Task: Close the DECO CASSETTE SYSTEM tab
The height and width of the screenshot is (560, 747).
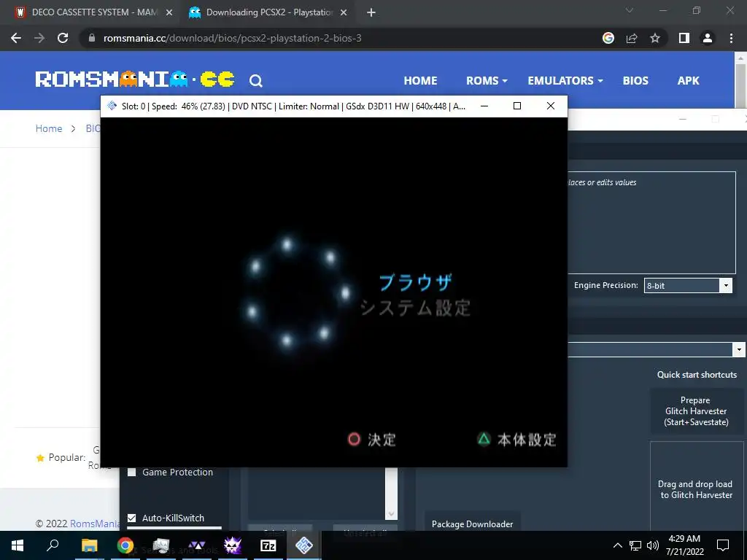Action: (x=169, y=12)
